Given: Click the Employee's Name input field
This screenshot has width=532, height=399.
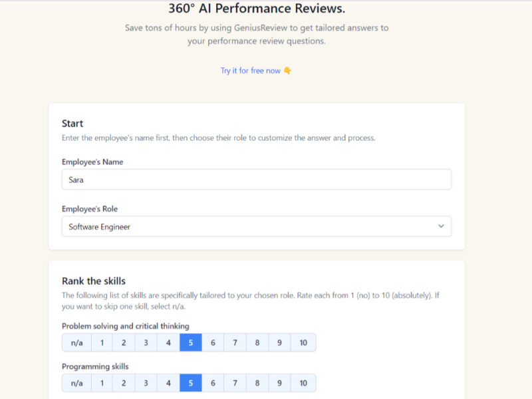Looking at the screenshot, I should tap(256, 180).
